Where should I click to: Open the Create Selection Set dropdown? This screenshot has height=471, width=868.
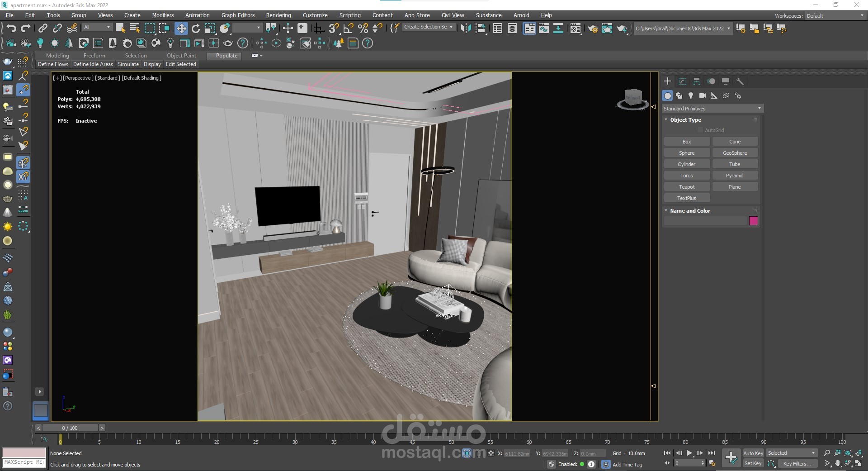[x=428, y=27]
